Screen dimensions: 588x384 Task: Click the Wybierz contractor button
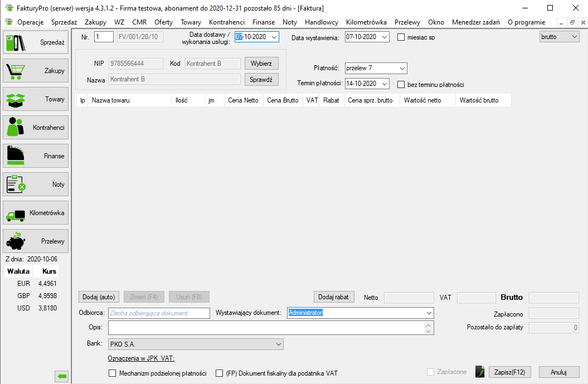pyautogui.click(x=261, y=64)
